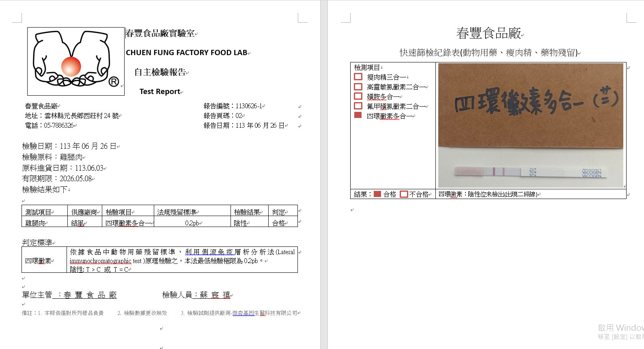Click the 判定標準 heading
644x349 pixels.
click(x=37, y=243)
